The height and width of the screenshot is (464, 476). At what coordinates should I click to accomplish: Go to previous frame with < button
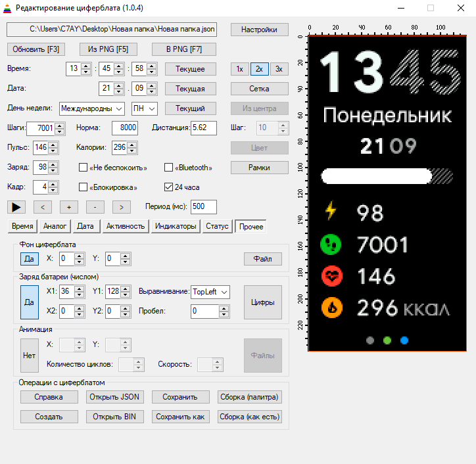point(43,207)
